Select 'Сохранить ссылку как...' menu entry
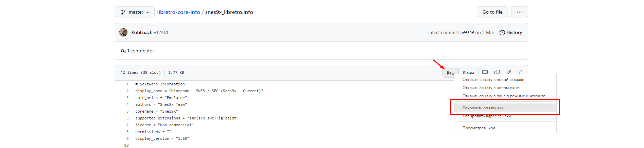644x148 pixels. (x=484, y=108)
